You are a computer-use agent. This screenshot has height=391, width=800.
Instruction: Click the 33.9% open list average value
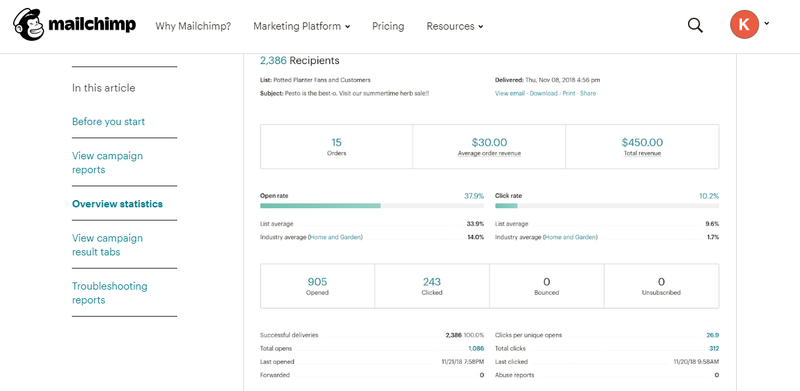[x=475, y=224]
